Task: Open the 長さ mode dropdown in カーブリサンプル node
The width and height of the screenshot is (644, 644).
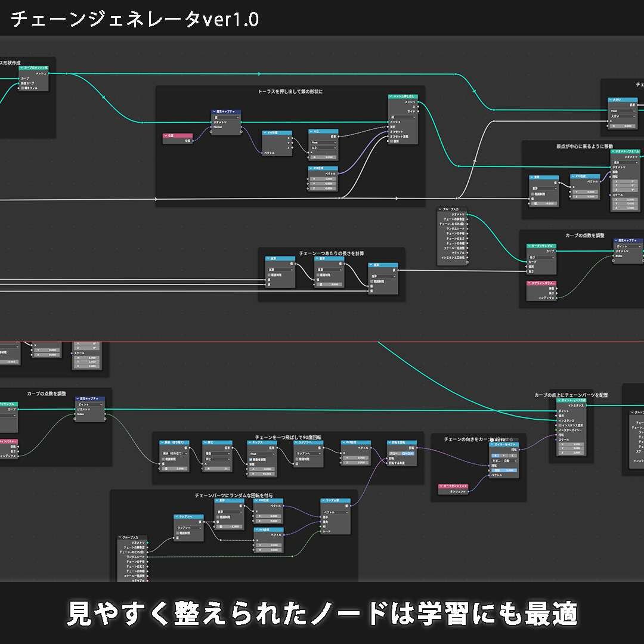Action: (x=541, y=256)
